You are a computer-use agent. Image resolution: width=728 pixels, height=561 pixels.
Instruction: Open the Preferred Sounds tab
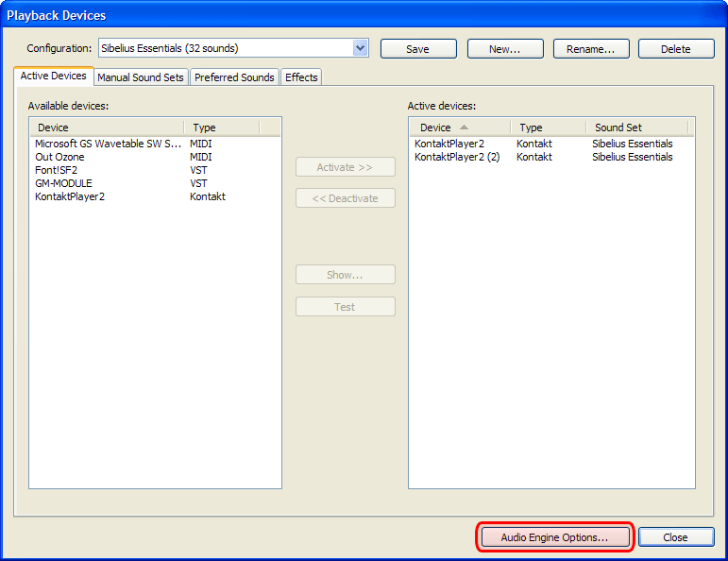(234, 77)
